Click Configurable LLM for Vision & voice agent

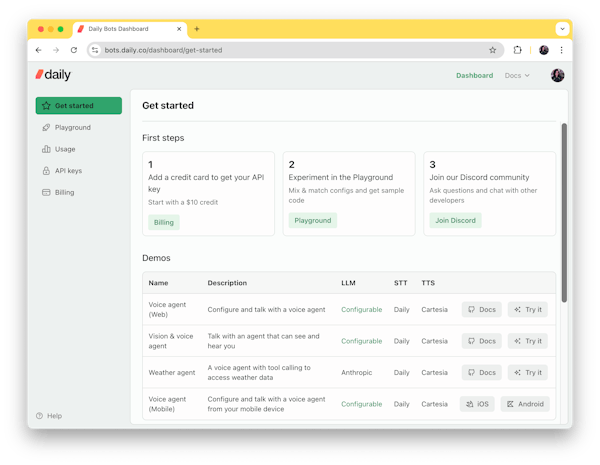pyautogui.click(x=362, y=341)
